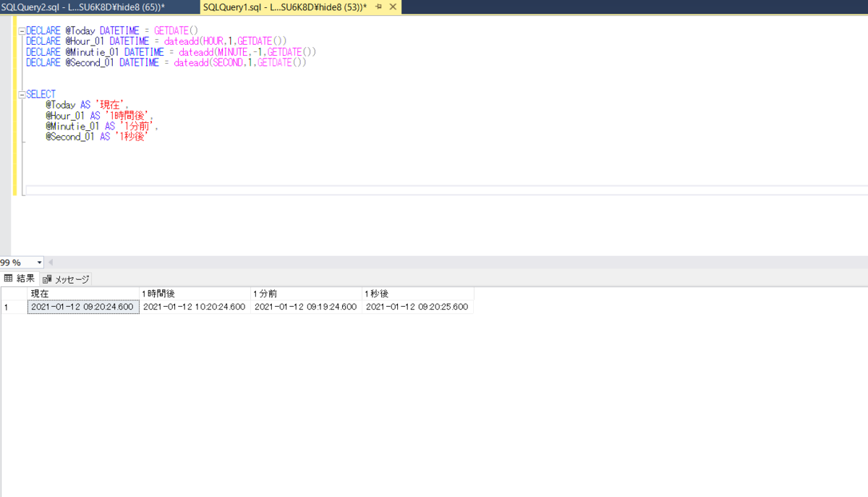Screen dimensions: 868x497
Task: Collapse the DECLARE statement block
Action: [x=22, y=32]
